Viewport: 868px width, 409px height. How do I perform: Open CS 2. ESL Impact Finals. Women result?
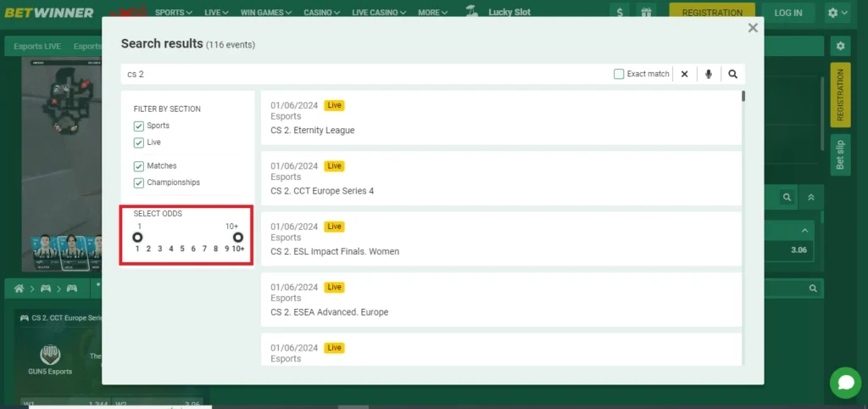click(501, 238)
